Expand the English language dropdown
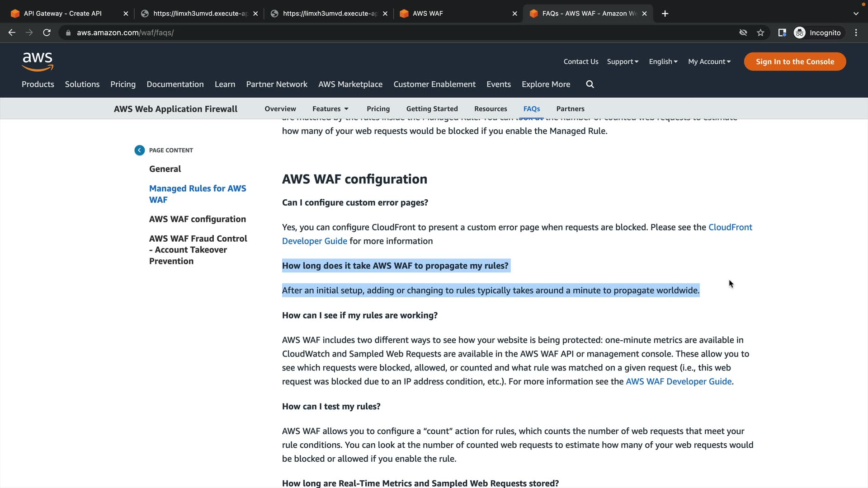Viewport: 868px width, 488px height. (663, 62)
